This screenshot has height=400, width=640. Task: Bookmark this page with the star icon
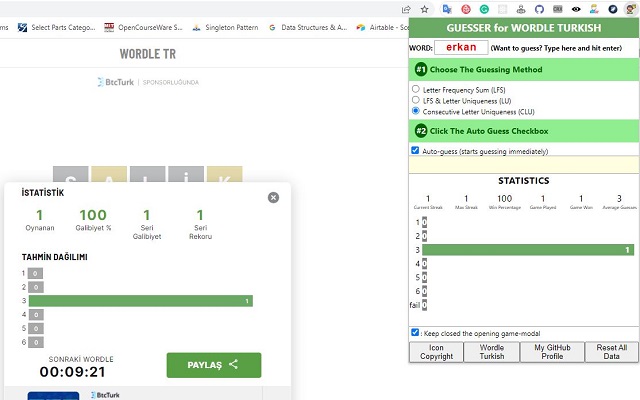click(424, 9)
